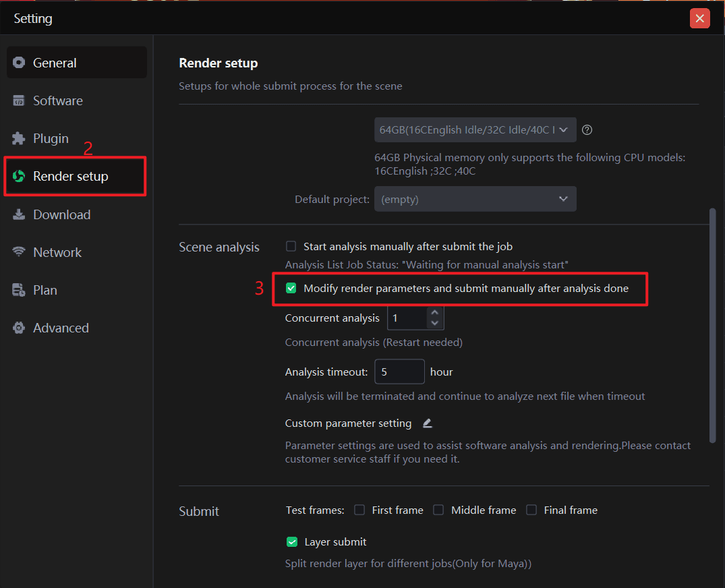Expand the Default project dropdown
Image resolution: width=725 pixels, height=588 pixels.
[475, 200]
